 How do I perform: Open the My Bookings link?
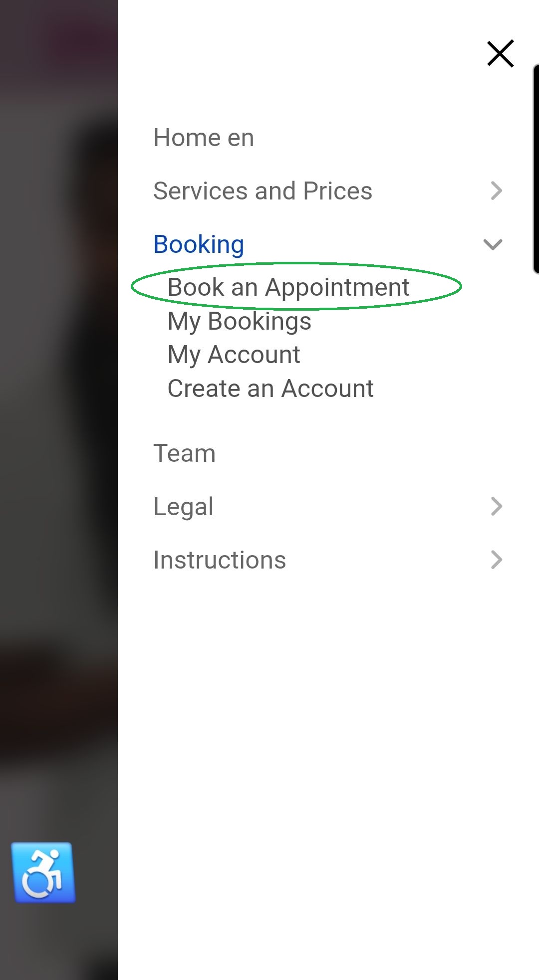[x=240, y=321]
